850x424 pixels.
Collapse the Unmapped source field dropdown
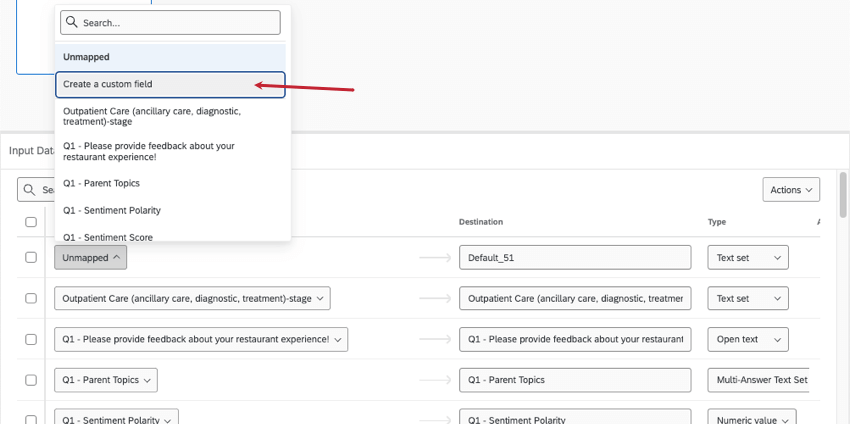click(x=90, y=258)
